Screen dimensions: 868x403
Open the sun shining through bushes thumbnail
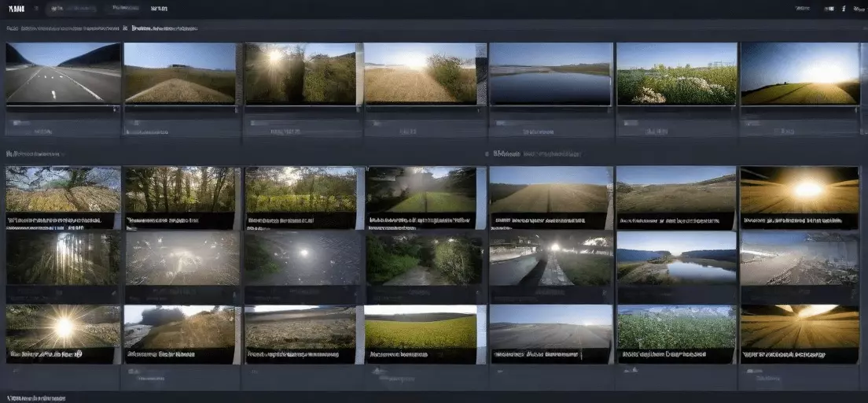(300, 74)
